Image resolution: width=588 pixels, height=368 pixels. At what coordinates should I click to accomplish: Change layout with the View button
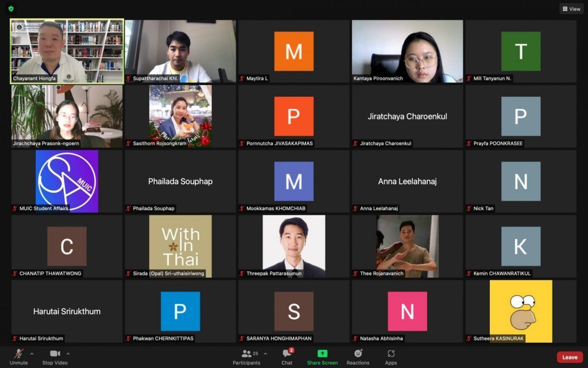tap(571, 9)
